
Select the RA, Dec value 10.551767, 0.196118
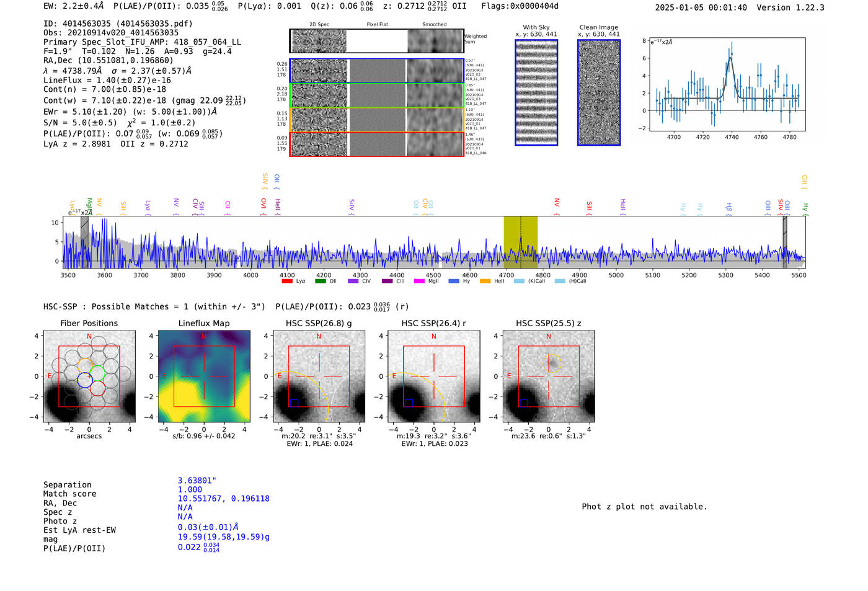click(224, 499)
